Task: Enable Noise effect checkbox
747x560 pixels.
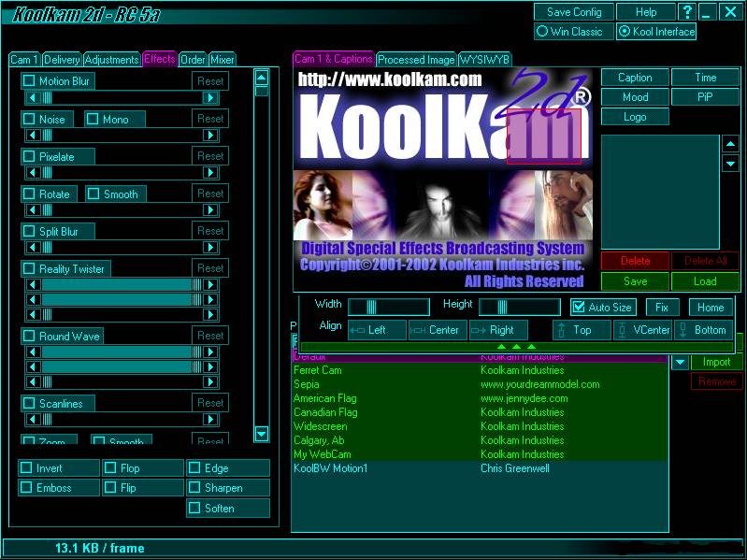Action: point(29,119)
